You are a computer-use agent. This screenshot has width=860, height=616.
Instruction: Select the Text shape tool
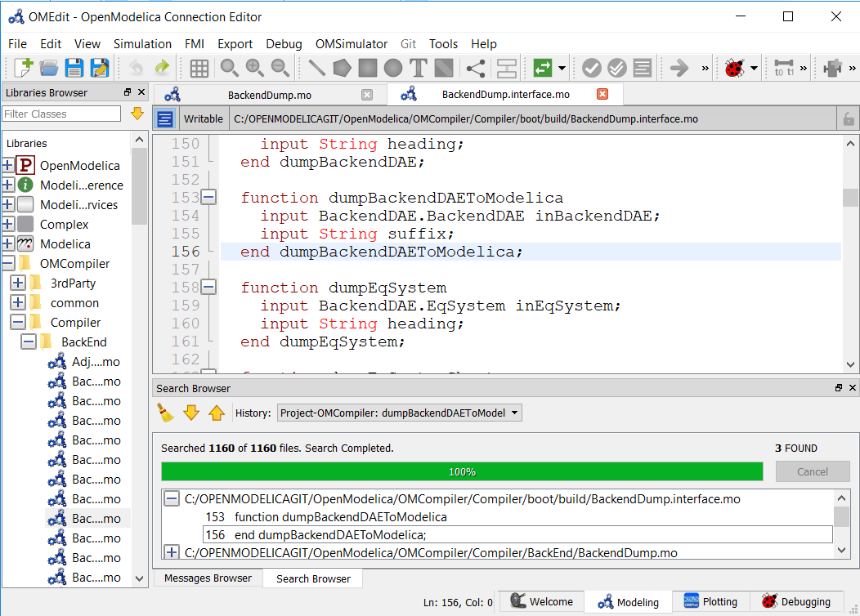click(x=419, y=69)
